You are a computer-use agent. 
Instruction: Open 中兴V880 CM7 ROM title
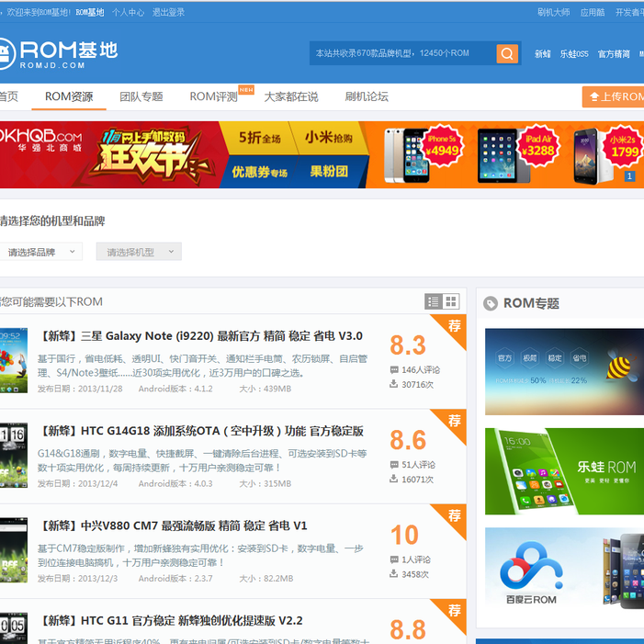[173, 525]
